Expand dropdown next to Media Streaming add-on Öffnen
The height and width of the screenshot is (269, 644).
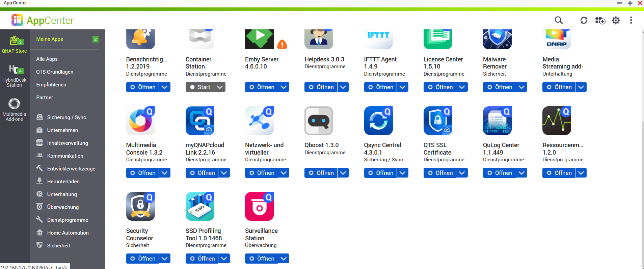(581, 87)
